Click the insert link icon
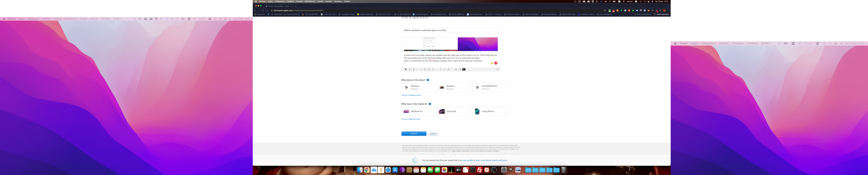This screenshot has width=868, height=175. [x=448, y=70]
